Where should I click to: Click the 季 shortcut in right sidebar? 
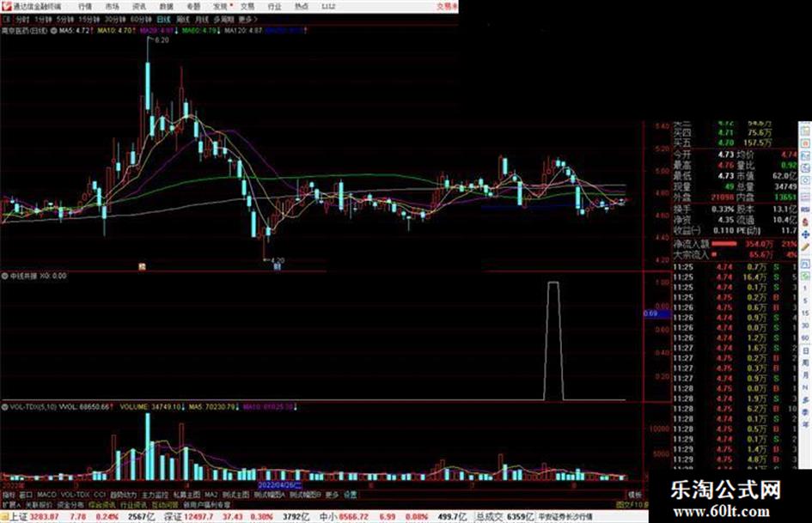[805, 411]
